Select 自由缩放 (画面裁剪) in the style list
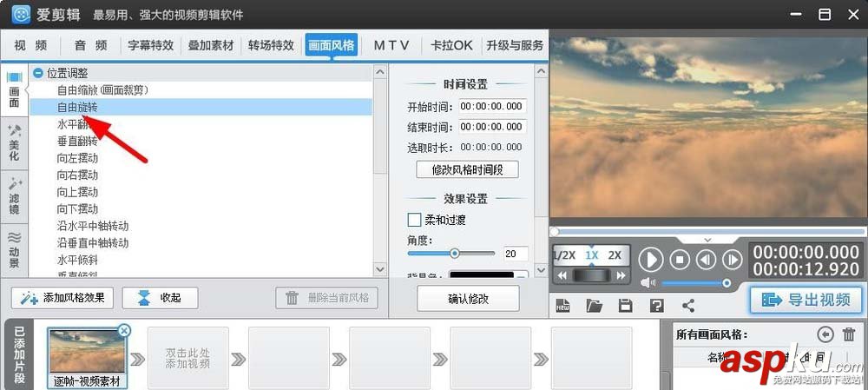 click(x=103, y=89)
